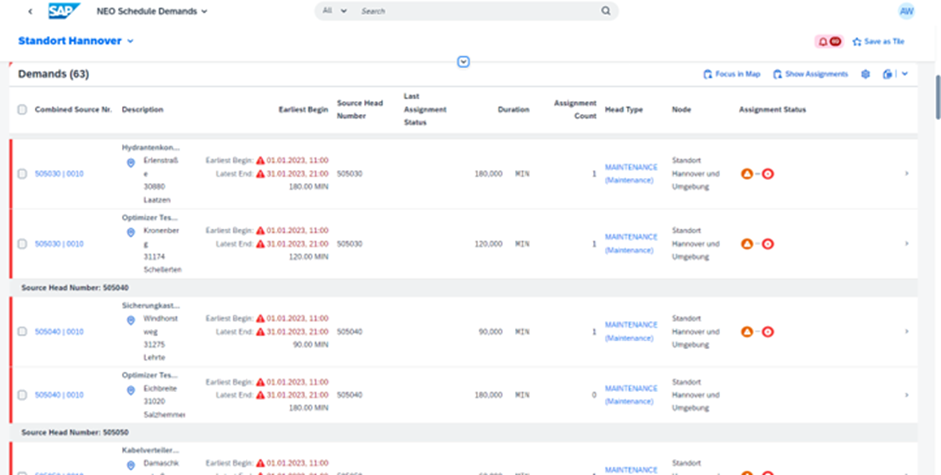Click orange status icon in Kronenberg row
This screenshot has width=941, height=475.
(x=747, y=244)
